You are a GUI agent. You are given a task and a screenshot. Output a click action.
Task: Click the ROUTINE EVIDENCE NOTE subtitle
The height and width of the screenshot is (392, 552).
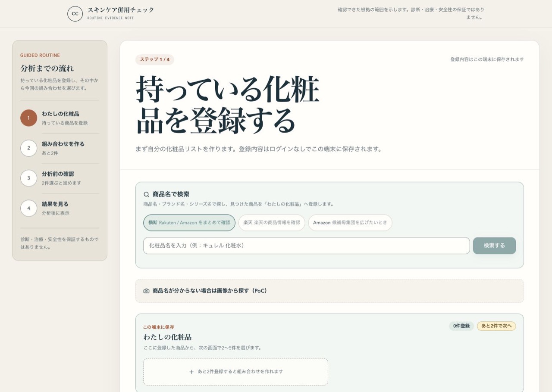pos(110,18)
